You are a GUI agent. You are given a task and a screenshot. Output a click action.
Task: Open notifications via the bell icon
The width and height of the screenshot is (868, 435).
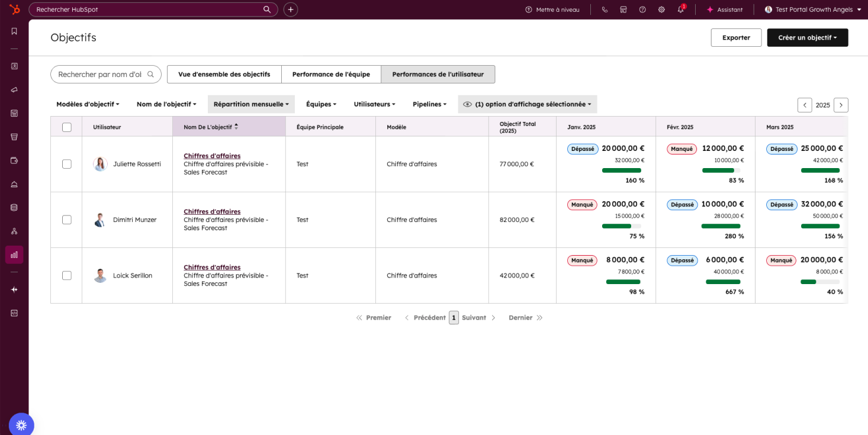pos(680,9)
